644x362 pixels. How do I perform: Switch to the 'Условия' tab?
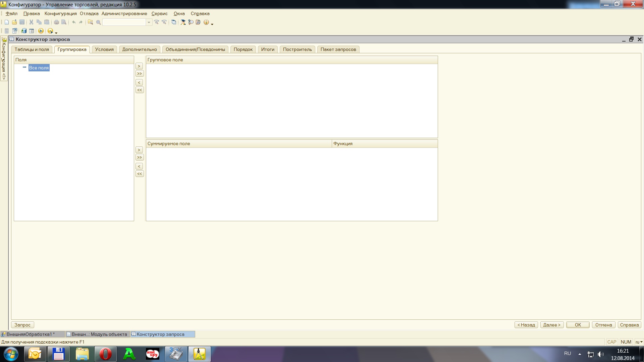tap(104, 49)
